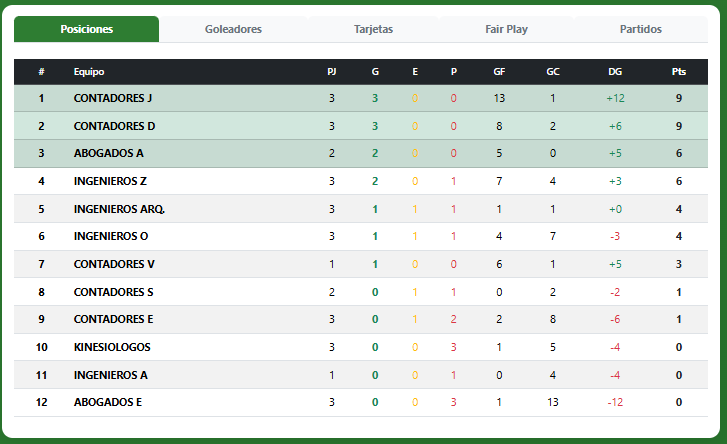The height and width of the screenshot is (444, 727).
Task: Click the PJ column header
Action: (332, 72)
